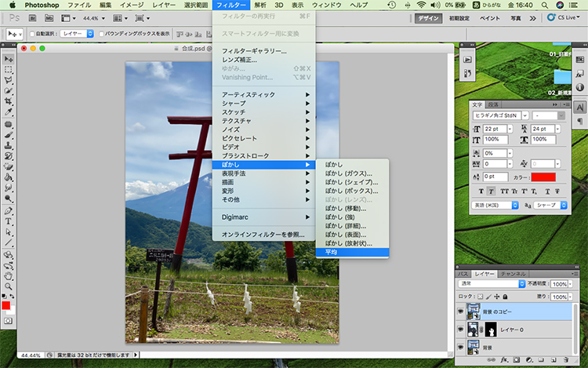
Task: Select the Pen tool
Action: pos(9,211)
